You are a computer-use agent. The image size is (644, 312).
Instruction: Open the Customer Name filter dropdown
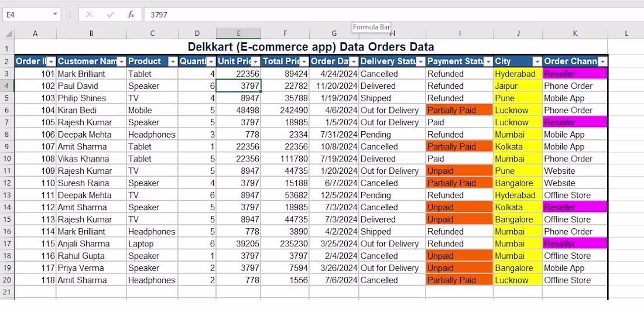(122, 62)
